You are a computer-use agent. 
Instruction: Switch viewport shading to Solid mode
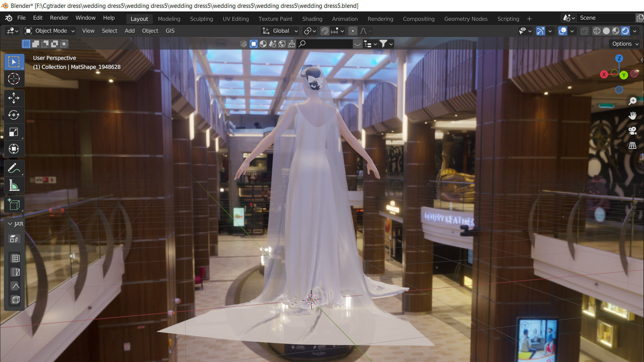(606, 31)
